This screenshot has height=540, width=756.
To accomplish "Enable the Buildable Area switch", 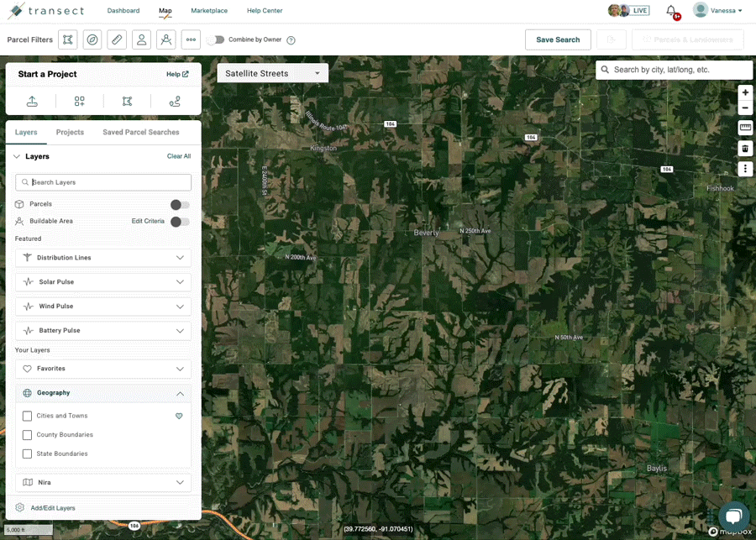I will coord(181,222).
